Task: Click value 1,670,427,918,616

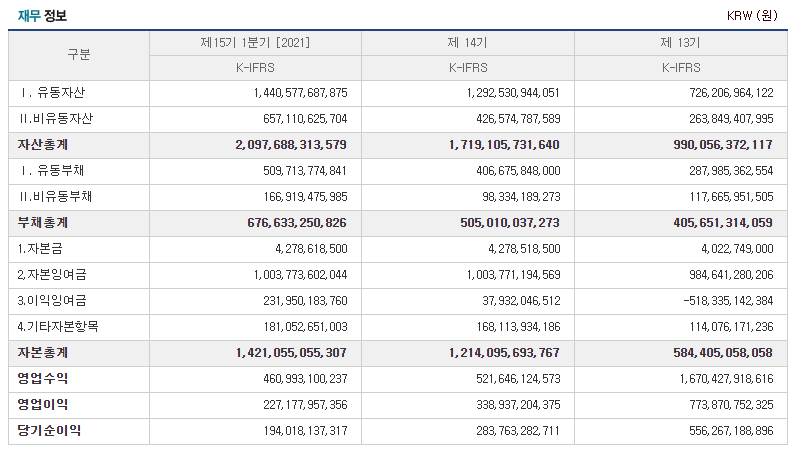Action: 726,379
